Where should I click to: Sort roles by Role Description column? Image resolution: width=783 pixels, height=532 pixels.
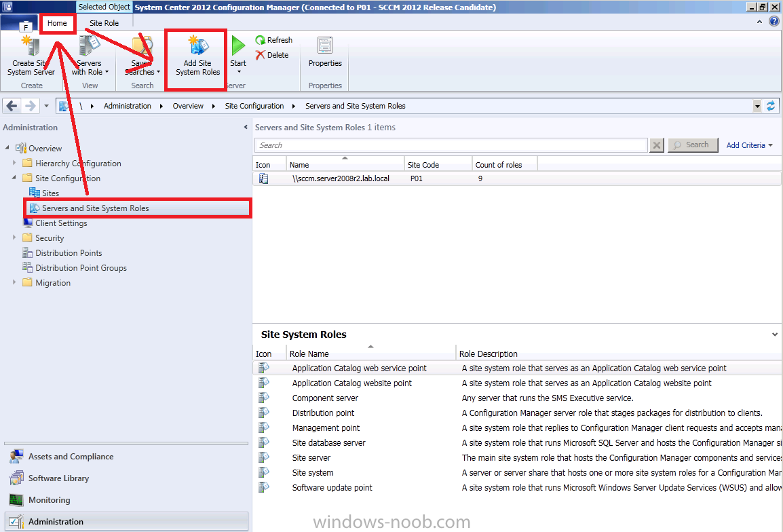pos(619,353)
